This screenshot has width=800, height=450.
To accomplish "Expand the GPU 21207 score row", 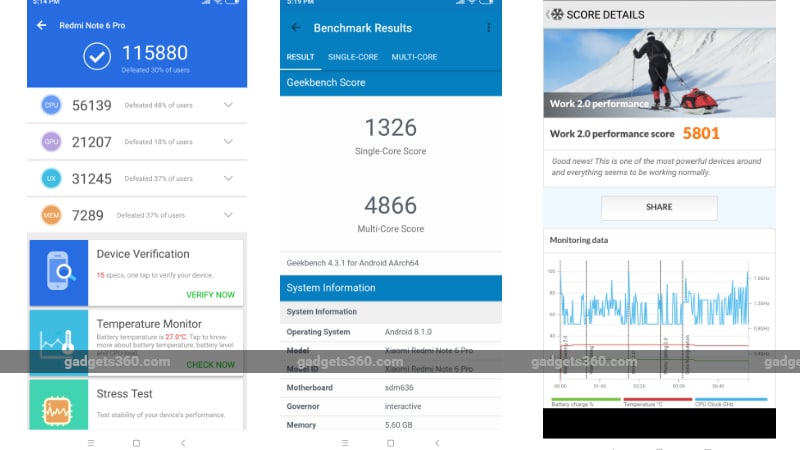I will 228,141.
